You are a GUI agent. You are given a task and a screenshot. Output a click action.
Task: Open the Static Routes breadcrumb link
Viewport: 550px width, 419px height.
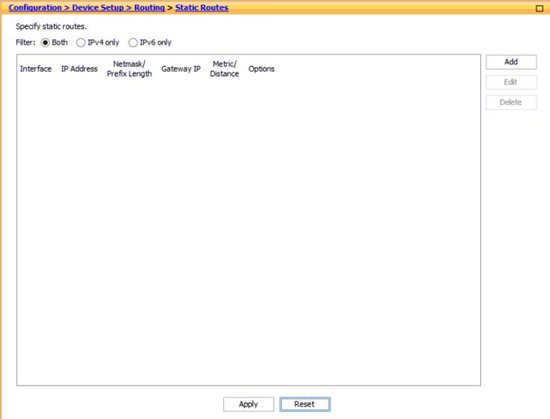(202, 8)
